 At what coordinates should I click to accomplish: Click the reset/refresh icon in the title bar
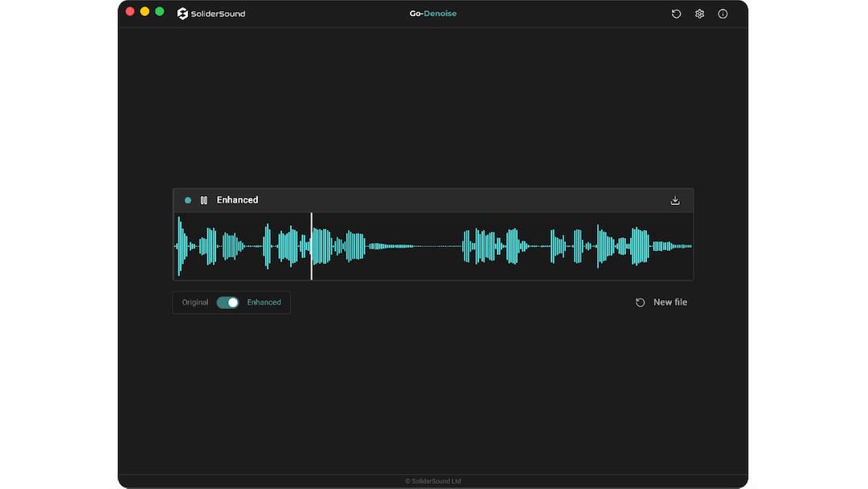(676, 14)
